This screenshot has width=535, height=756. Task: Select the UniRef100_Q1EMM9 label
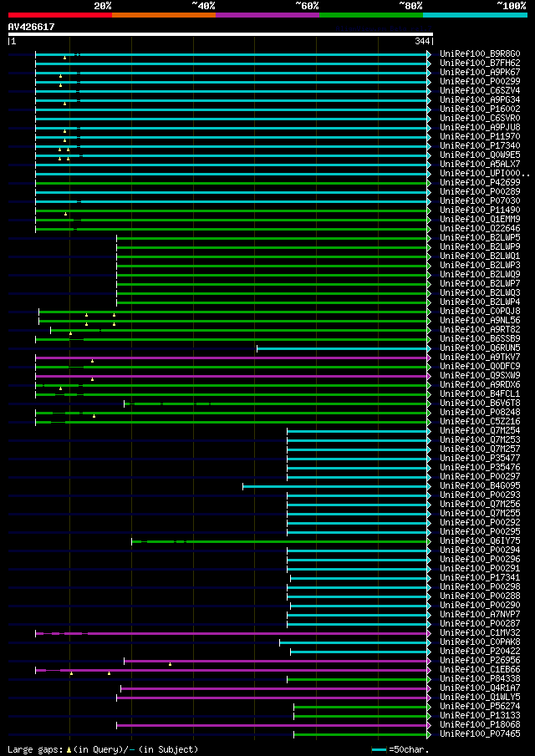click(x=480, y=220)
